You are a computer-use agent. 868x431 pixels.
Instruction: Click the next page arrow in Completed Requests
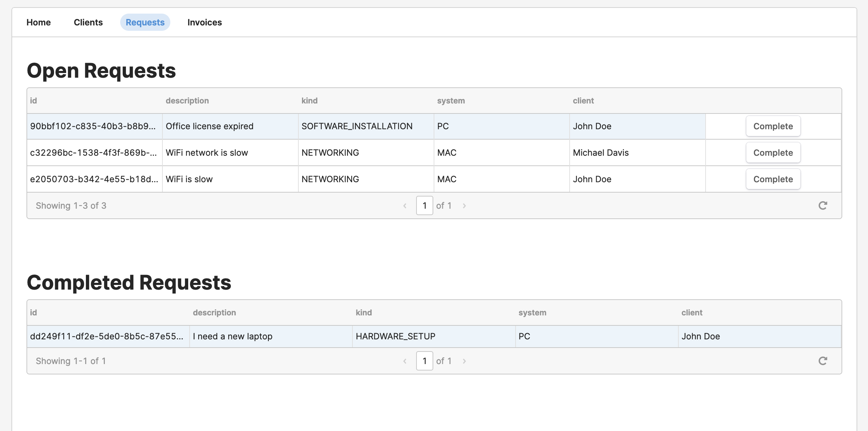(x=465, y=360)
